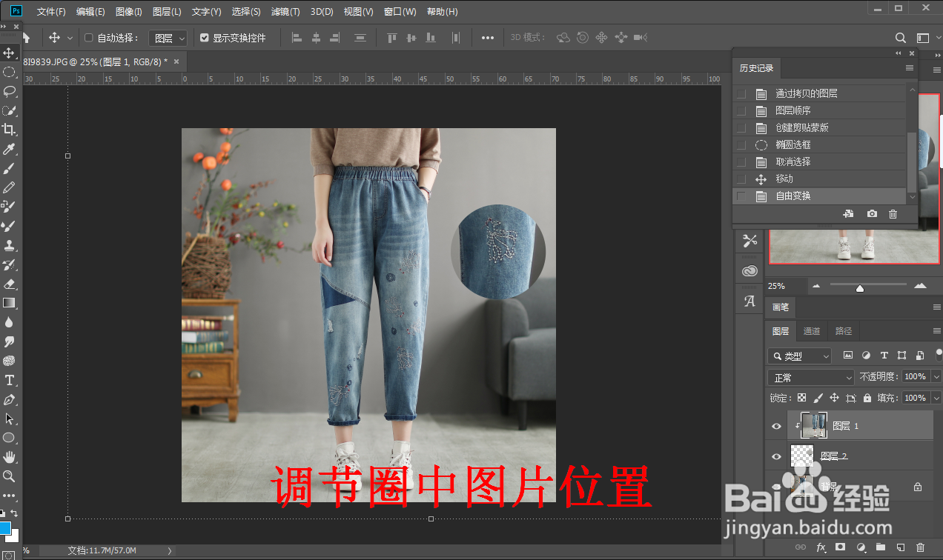Toggle lock image pixels brush icon

point(818,398)
